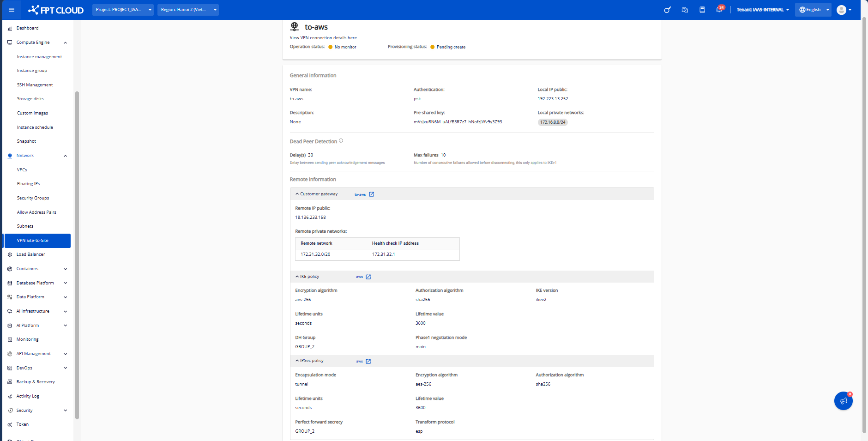
Task: Collapse the IKE policy panel
Action: tap(297, 277)
